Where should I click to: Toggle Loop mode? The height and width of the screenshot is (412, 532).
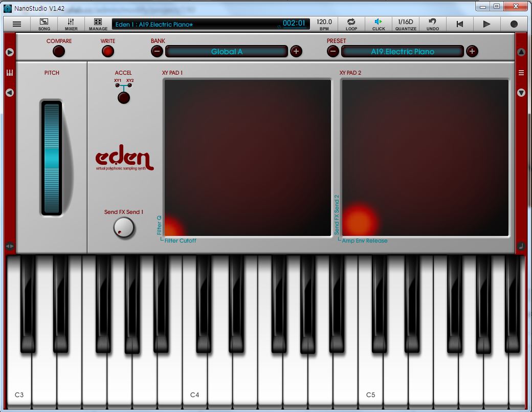[351, 24]
